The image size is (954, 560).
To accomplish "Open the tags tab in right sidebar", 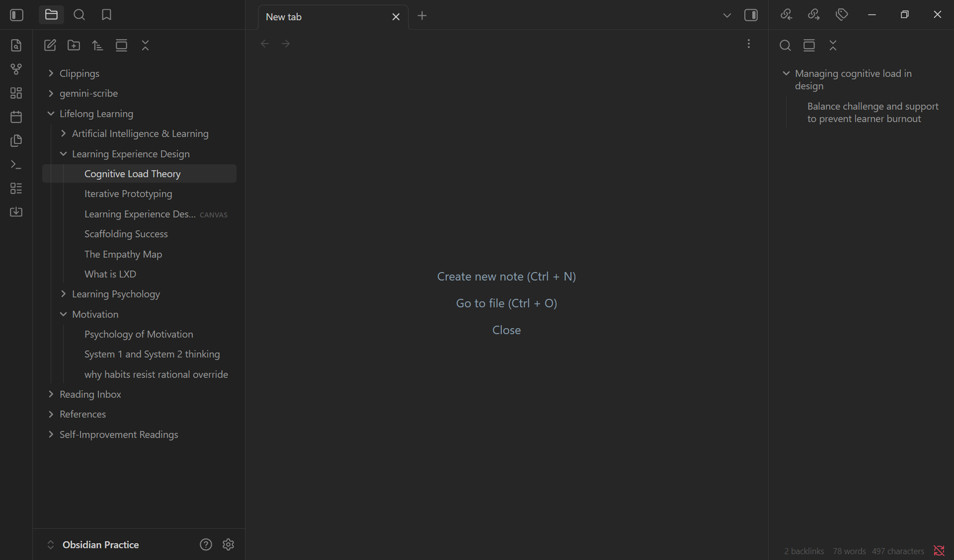I will 842,15.
